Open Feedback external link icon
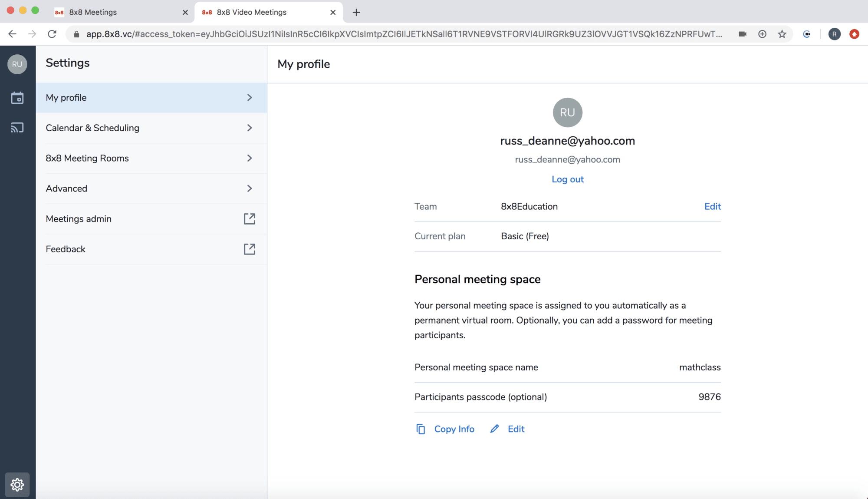 click(x=249, y=249)
